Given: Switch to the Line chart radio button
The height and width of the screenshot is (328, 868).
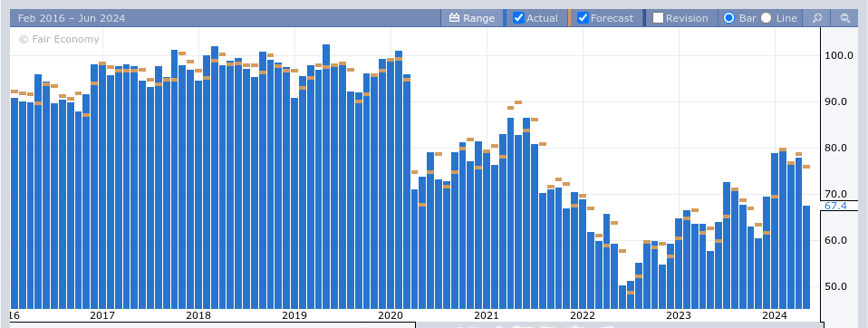Looking at the screenshot, I should (x=767, y=18).
